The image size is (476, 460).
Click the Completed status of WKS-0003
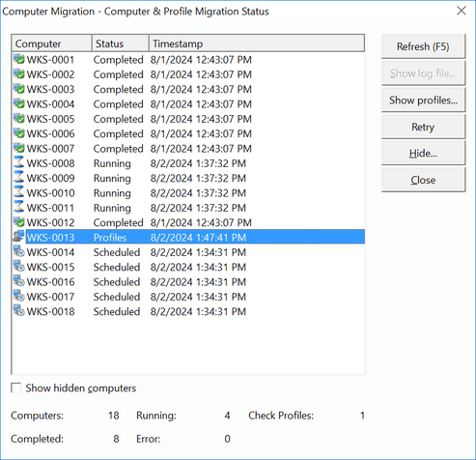118,89
